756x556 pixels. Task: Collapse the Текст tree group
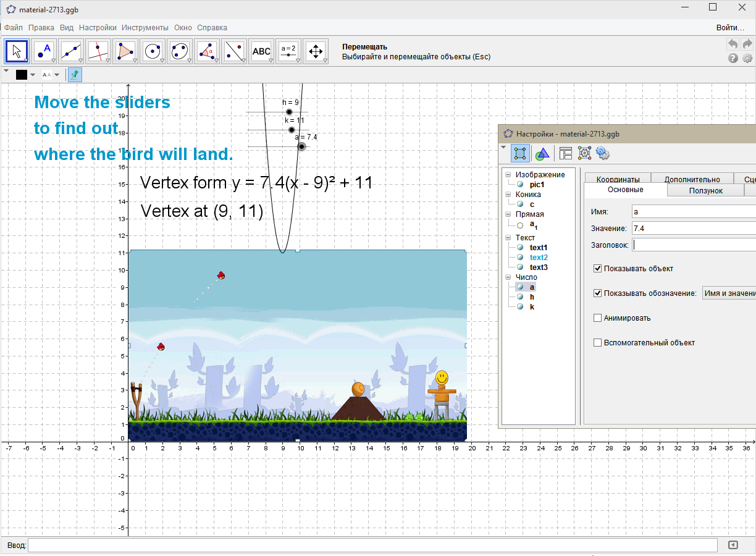508,238
